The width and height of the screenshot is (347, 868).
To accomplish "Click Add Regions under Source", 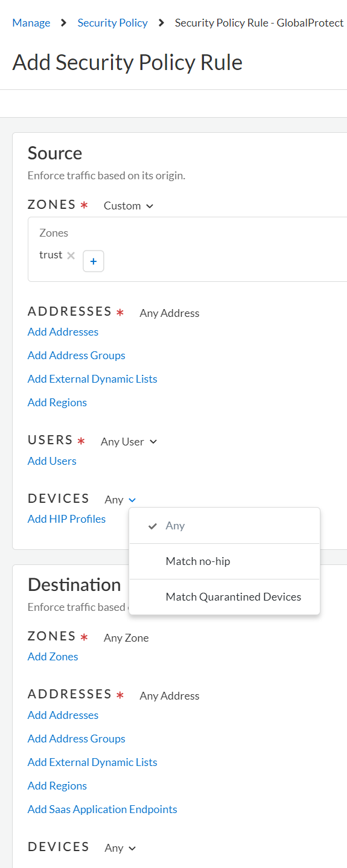I will click(x=57, y=403).
